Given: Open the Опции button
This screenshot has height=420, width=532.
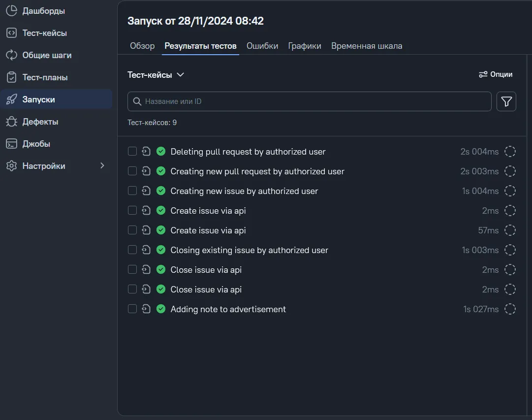Looking at the screenshot, I should [x=496, y=74].
